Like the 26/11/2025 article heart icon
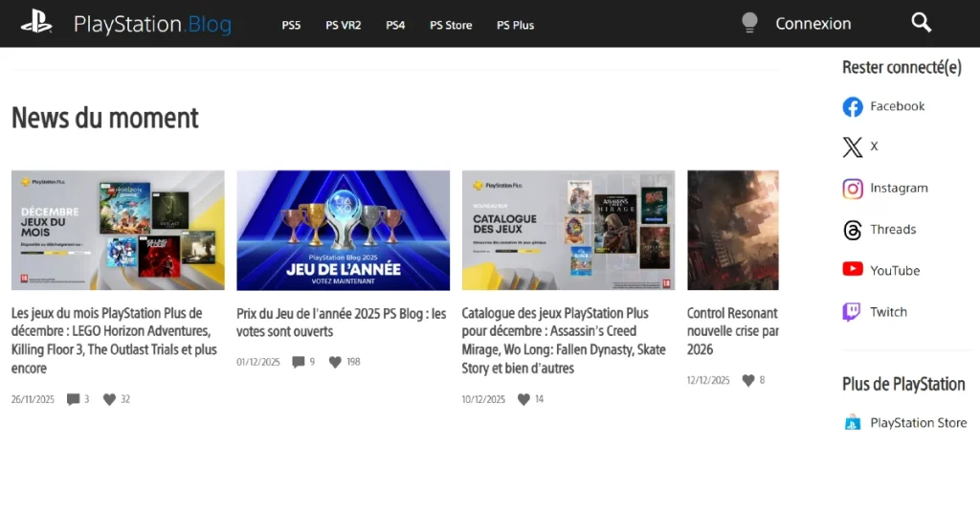Screen dimensions: 980x515 coord(109,399)
